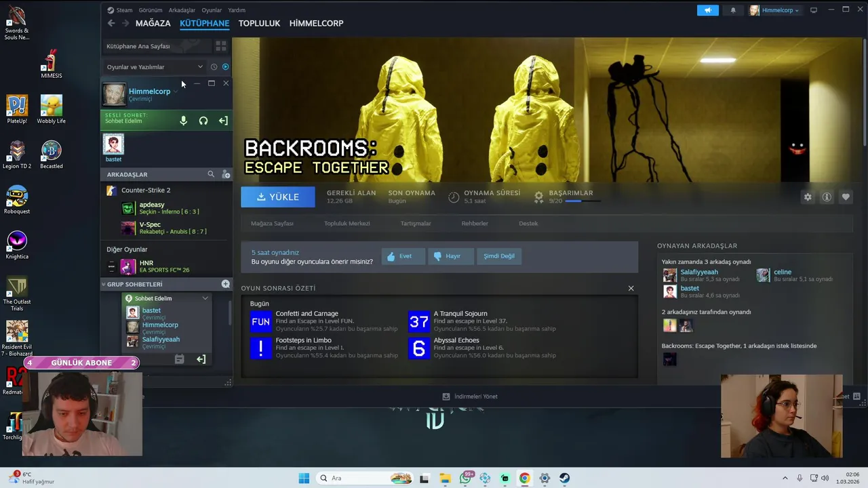The width and height of the screenshot is (868, 488).
Task: Go forward with the Steam forward arrow
Action: coord(125,23)
